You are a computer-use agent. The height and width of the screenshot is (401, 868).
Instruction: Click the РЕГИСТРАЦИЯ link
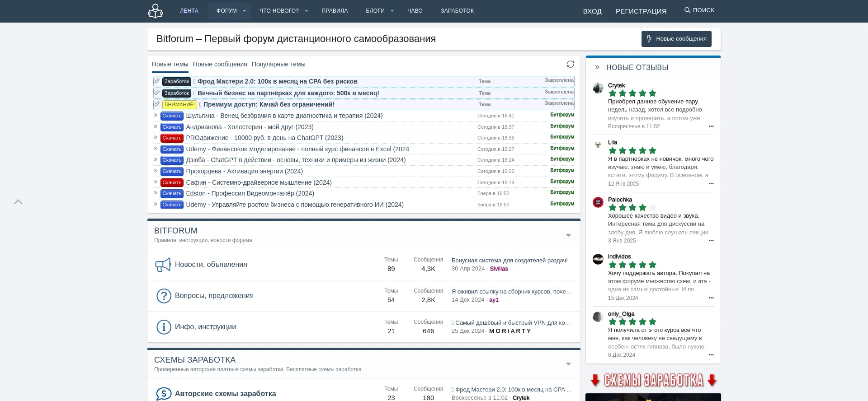tap(641, 11)
